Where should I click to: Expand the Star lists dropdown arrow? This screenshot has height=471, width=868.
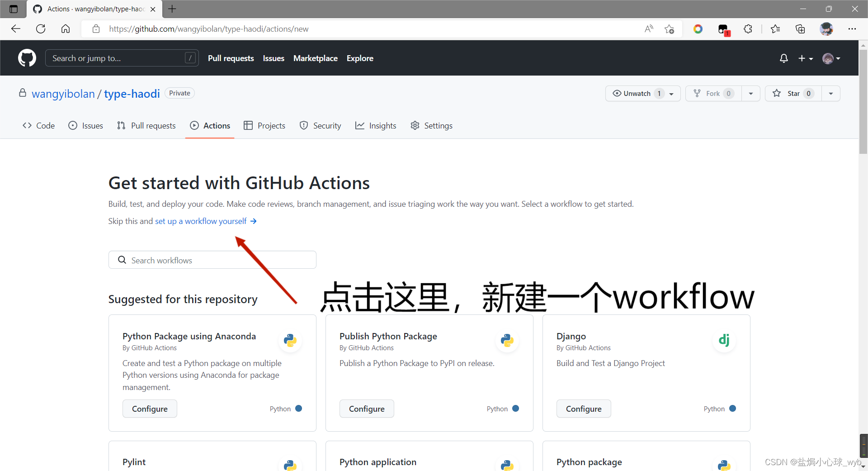coord(831,93)
